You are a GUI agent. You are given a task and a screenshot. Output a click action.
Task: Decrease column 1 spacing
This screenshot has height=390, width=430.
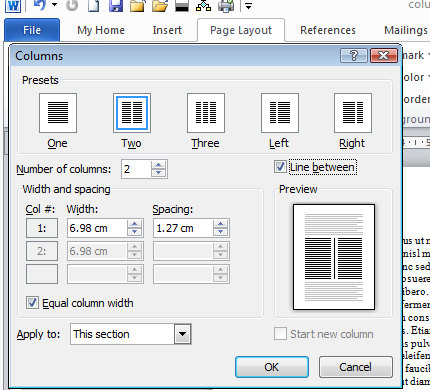(x=220, y=232)
